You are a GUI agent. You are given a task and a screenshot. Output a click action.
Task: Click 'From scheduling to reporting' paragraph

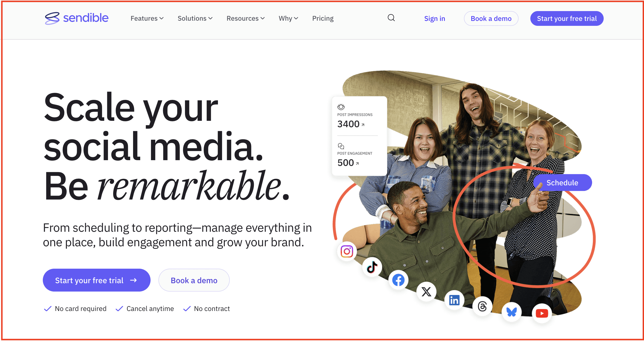point(177,235)
